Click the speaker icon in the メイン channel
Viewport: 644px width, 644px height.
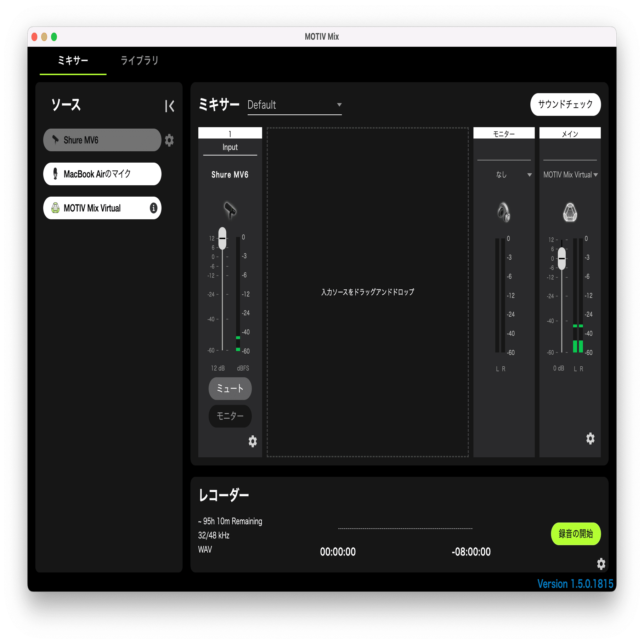[x=570, y=212]
